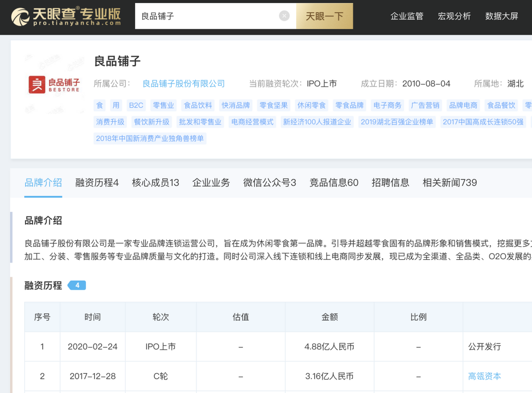
Task: Switch to the 相关新闻739 tab
Action: pos(450,183)
